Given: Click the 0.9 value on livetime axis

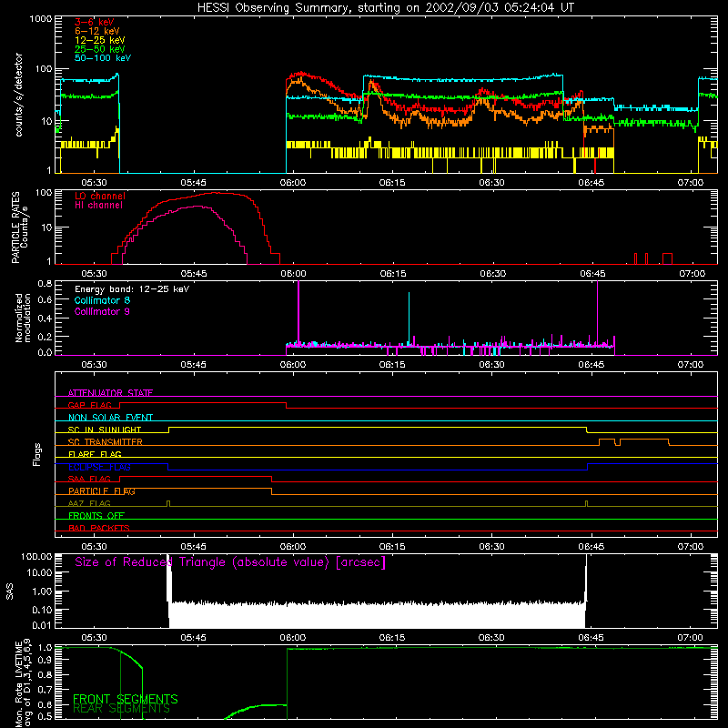Looking at the screenshot, I should point(45,659).
